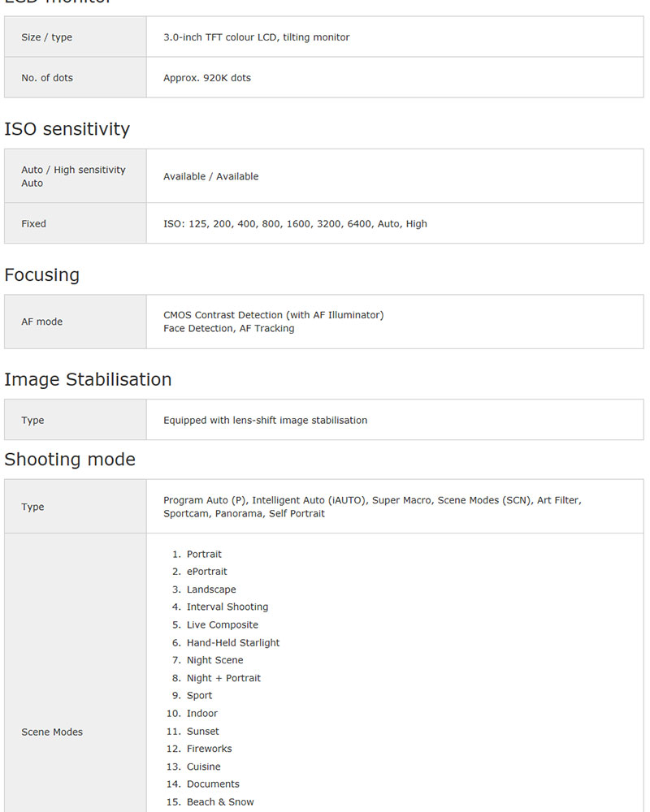The width and height of the screenshot is (650, 812).
Task: Select Live Composite in scene modes list
Action: (x=223, y=624)
